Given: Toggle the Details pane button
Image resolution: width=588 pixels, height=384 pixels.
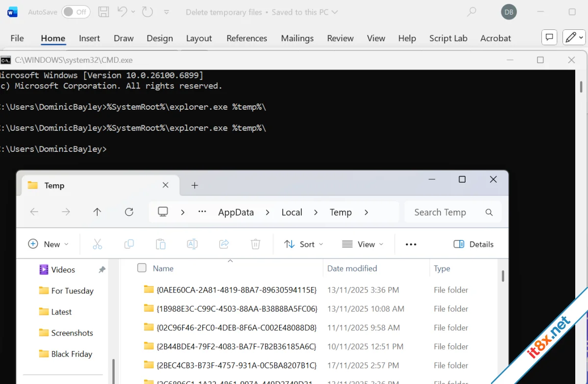Looking at the screenshot, I should [x=473, y=244].
